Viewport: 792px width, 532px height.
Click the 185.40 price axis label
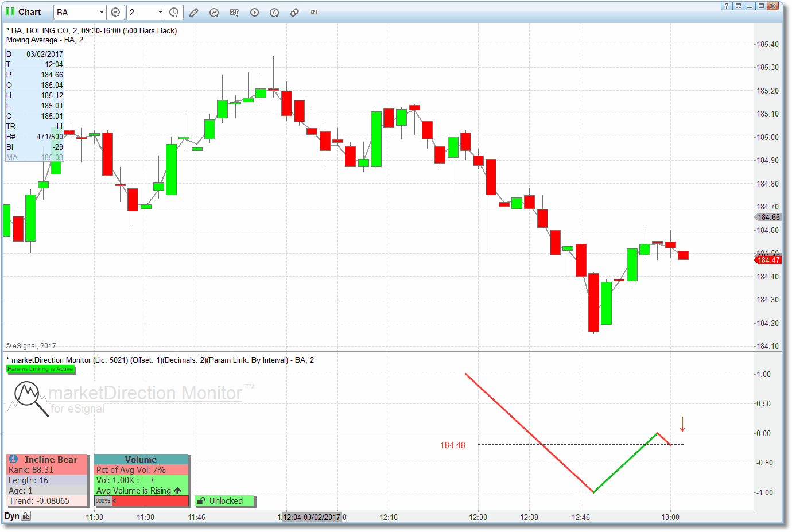(x=768, y=44)
